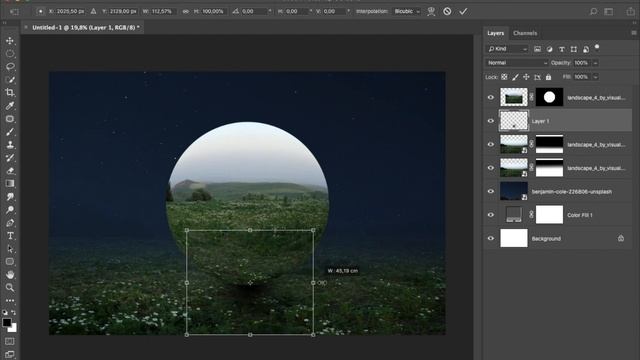The width and height of the screenshot is (640, 360).
Task: Open the Normal blend mode dropdown
Action: 517,63
